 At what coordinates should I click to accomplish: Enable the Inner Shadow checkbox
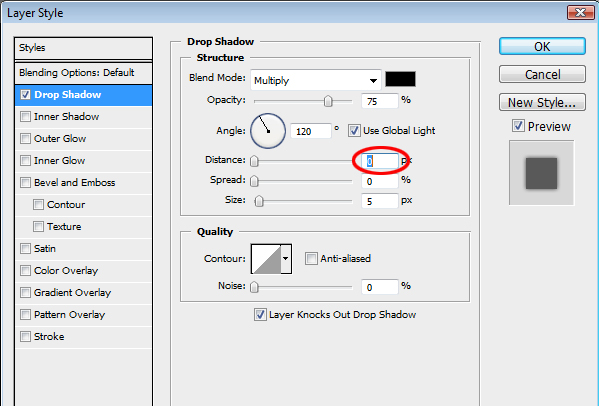25,116
